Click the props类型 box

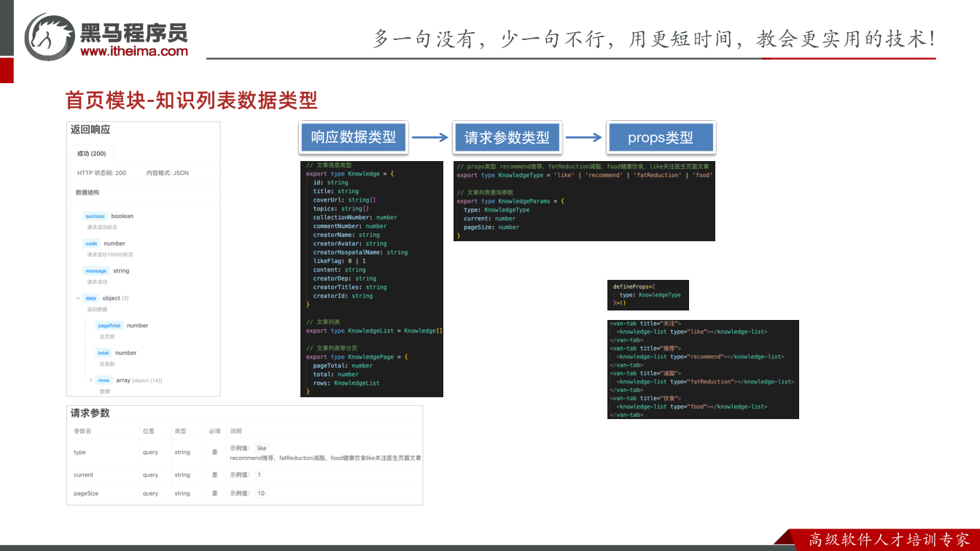coord(661,137)
